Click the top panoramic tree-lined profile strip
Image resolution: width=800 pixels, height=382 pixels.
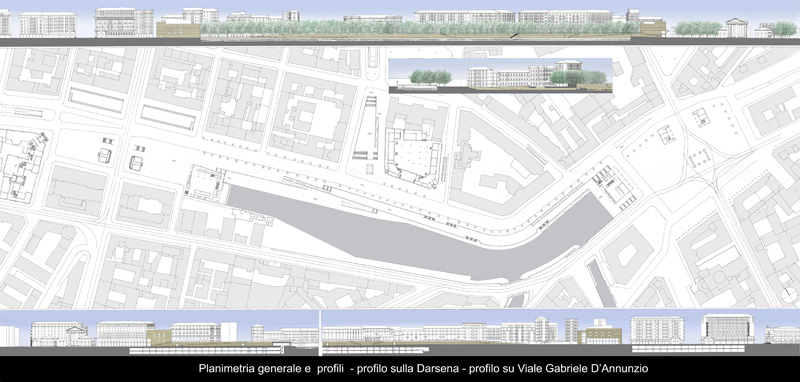tap(400, 22)
